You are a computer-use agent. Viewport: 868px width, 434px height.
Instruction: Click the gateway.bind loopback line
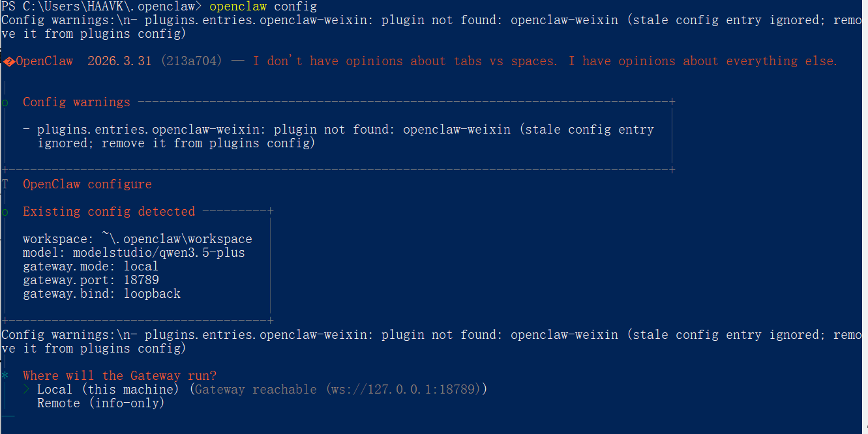pyautogui.click(x=101, y=294)
